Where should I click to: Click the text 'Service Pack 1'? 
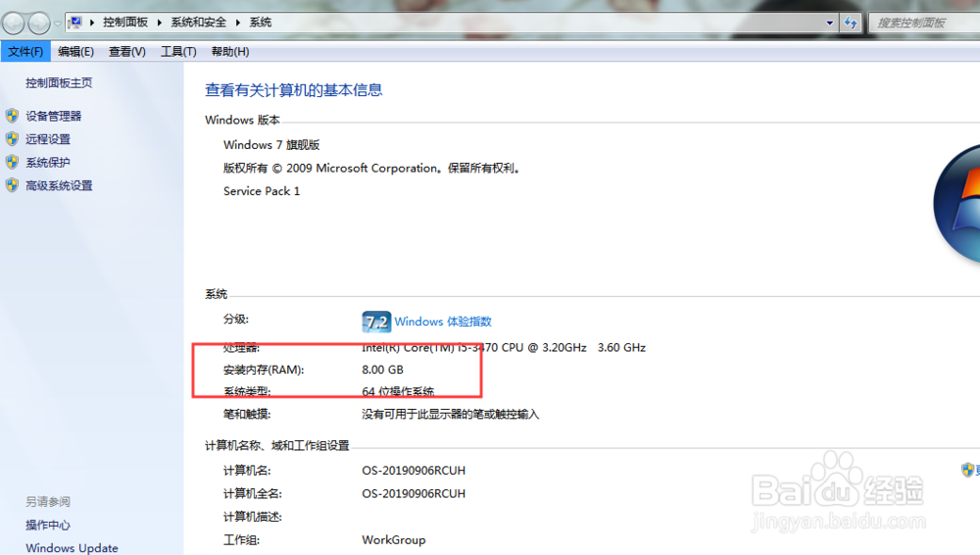[262, 191]
